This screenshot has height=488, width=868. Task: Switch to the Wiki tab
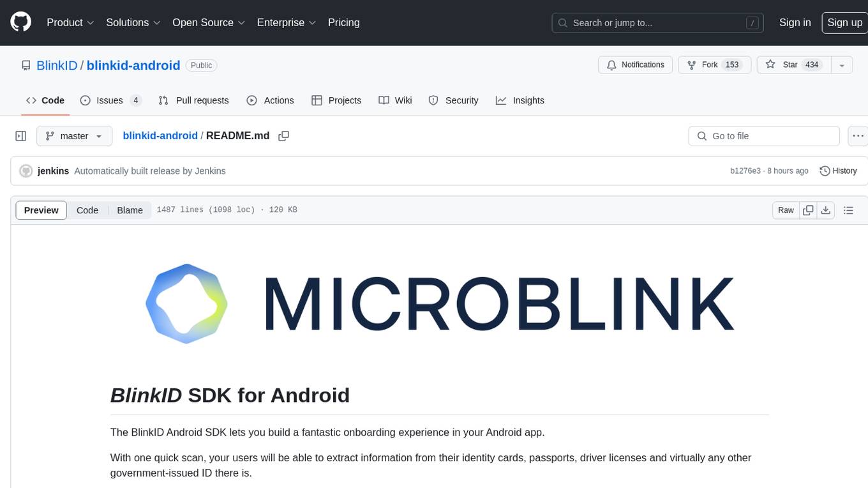click(x=395, y=100)
